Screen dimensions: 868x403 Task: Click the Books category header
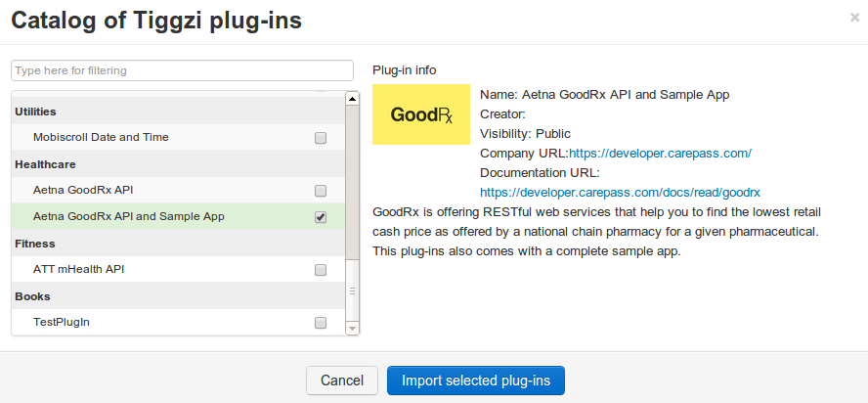[32, 296]
